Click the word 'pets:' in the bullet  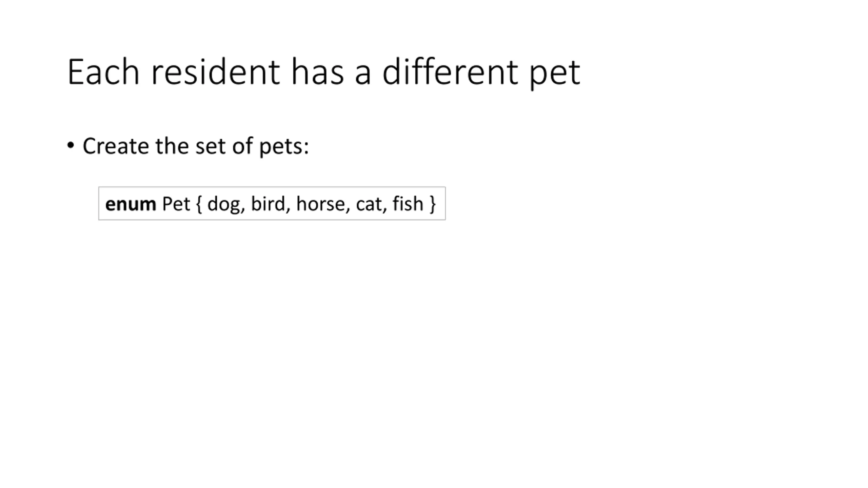284,147
